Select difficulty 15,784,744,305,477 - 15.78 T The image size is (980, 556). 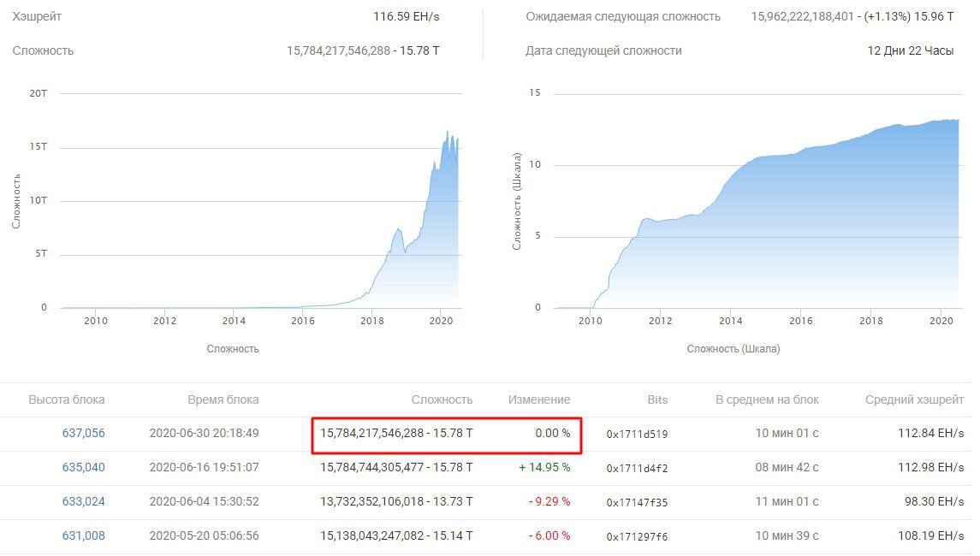click(396, 467)
